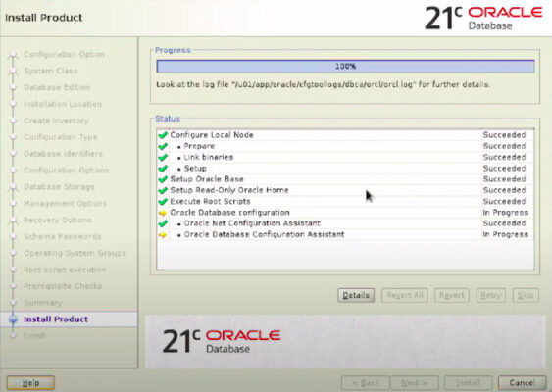Select Database Storage step in sidebar
Viewport: 552px width, 392px height.
pos(59,187)
